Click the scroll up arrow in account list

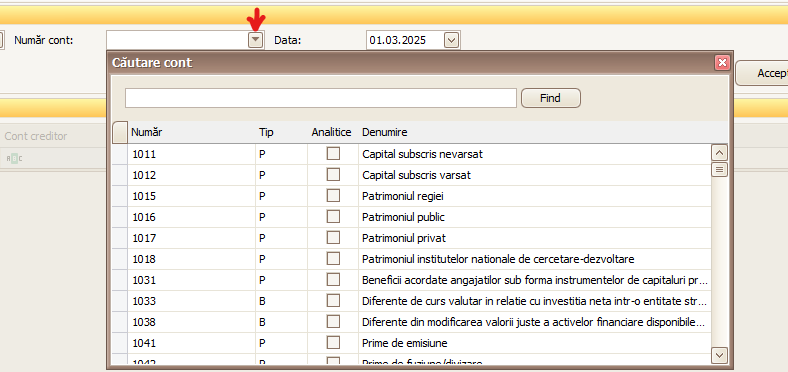point(720,152)
